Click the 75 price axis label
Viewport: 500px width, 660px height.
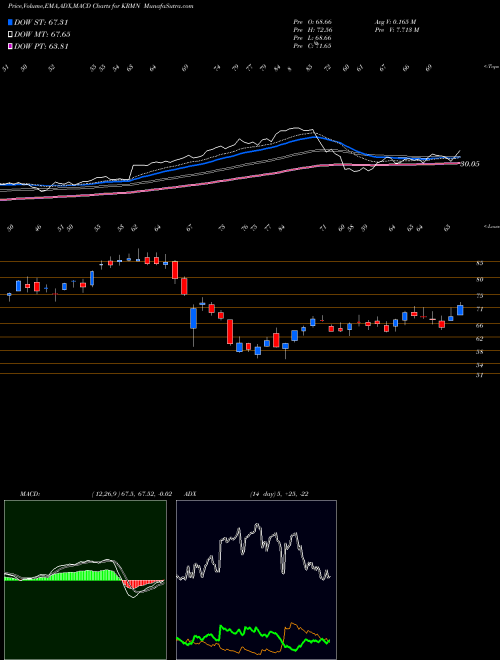480,296
